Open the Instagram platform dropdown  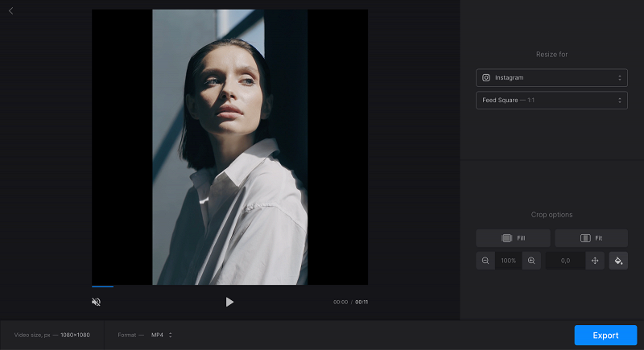coord(551,77)
